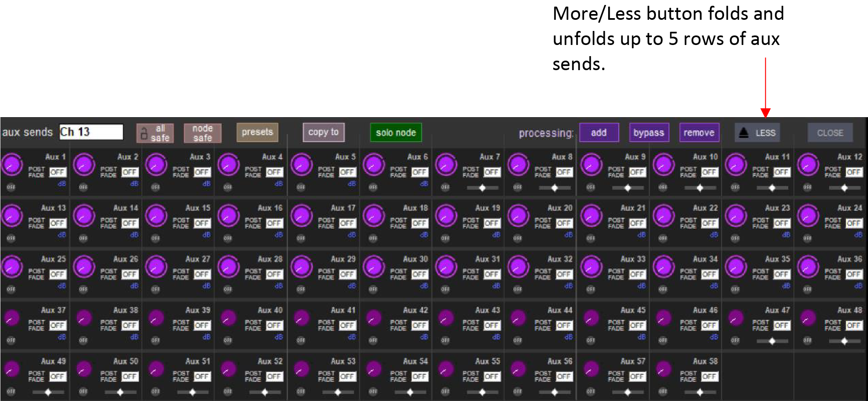The height and width of the screenshot is (401, 868).
Task: Open the copy to options
Action: (x=323, y=132)
